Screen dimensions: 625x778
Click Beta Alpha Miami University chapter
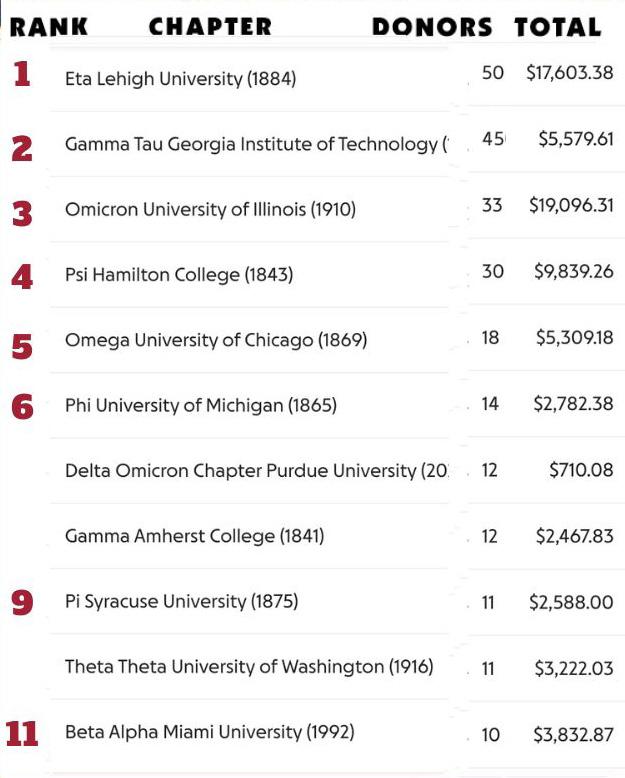[209, 732]
